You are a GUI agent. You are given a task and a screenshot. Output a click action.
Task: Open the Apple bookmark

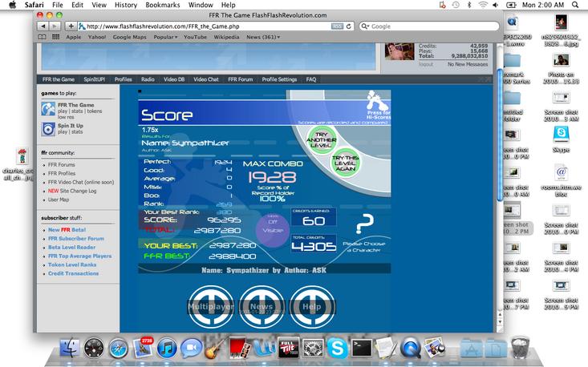click(x=74, y=37)
